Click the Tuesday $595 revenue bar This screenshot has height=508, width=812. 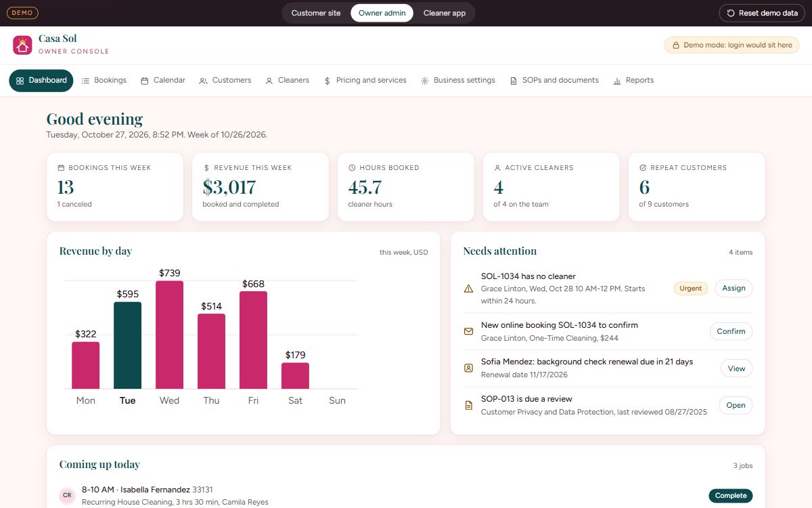pos(127,345)
